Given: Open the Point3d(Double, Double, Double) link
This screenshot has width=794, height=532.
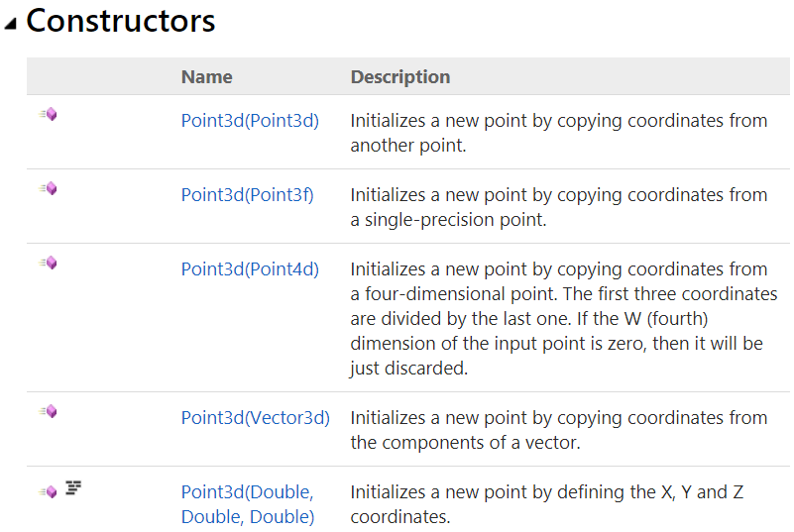Looking at the screenshot, I should (x=247, y=504).
